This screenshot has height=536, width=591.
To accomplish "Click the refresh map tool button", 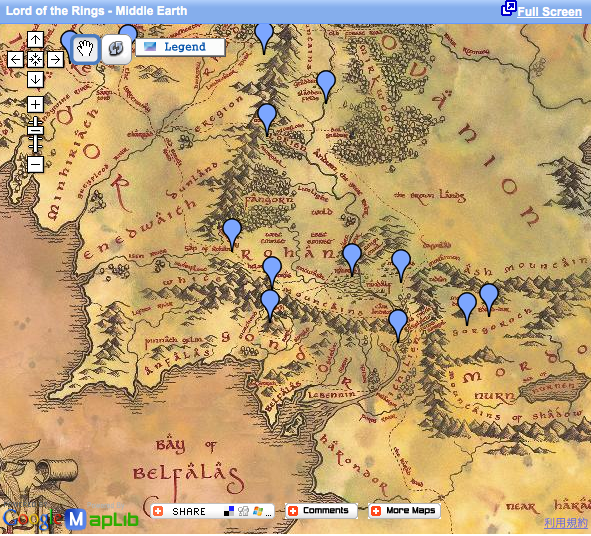I will (x=116, y=49).
